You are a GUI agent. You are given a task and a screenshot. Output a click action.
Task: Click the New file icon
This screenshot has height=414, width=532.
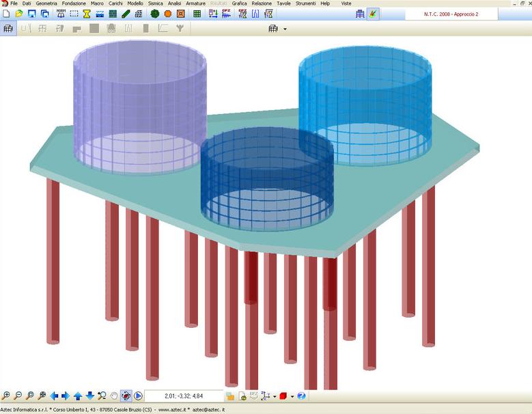[7, 14]
